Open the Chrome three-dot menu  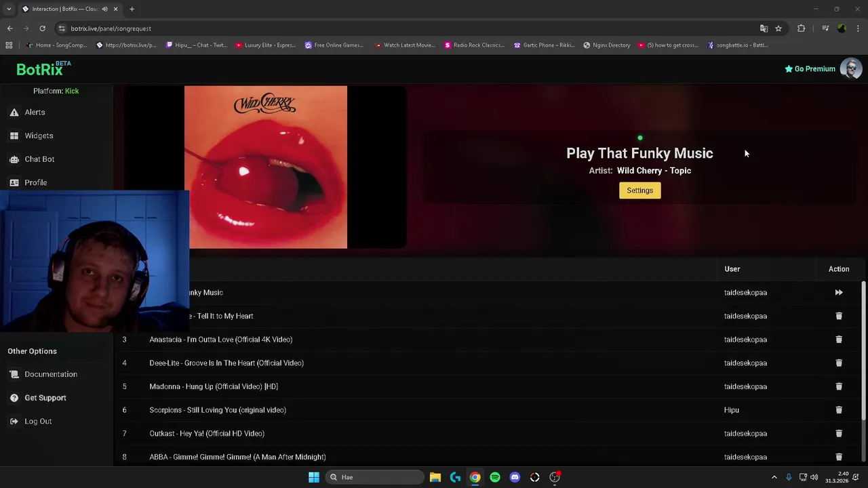pyautogui.click(x=859, y=28)
